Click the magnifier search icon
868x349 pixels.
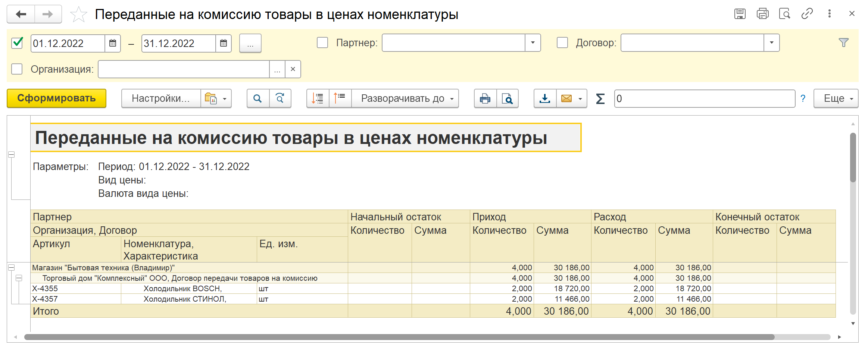(x=257, y=98)
